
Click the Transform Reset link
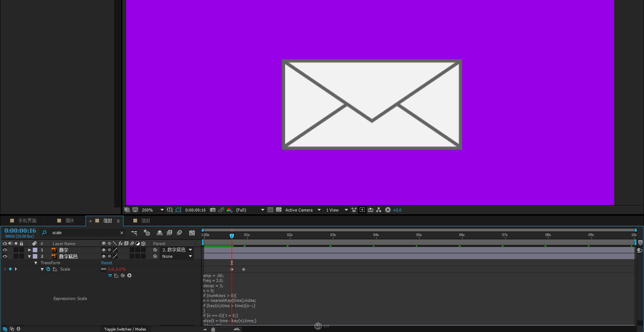pyautogui.click(x=107, y=263)
